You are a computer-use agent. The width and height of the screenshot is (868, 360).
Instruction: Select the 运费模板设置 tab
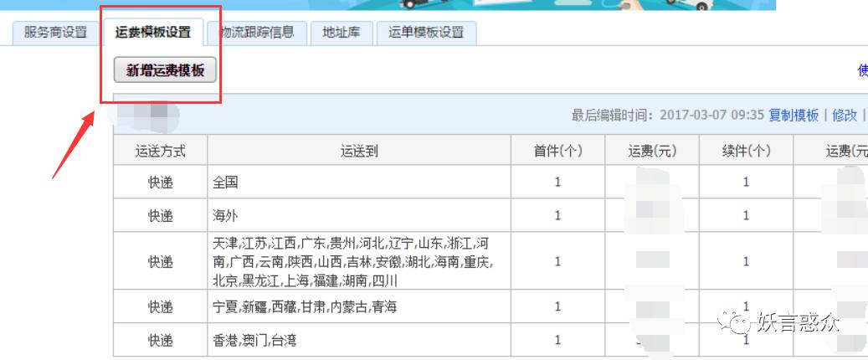pyautogui.click(x=153, y=33)
